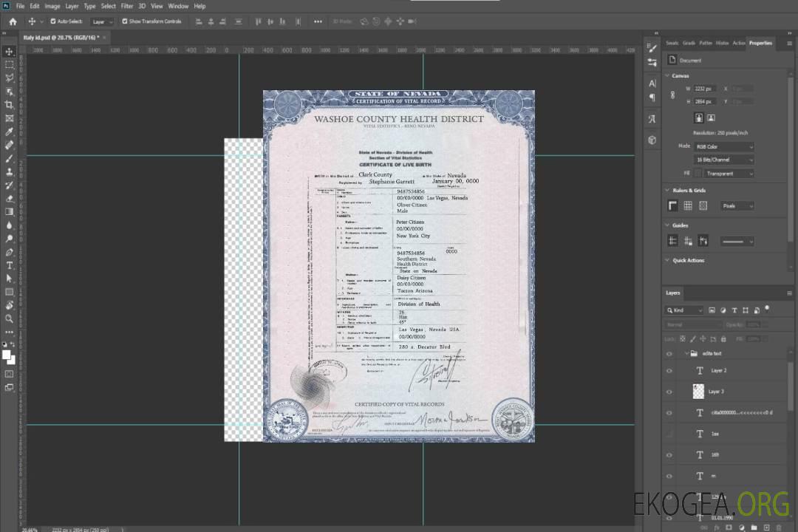Viewport: 798px width, 532px height.
Task: Open the File menu
Action: pyautogui.click(x=21, y=6)
